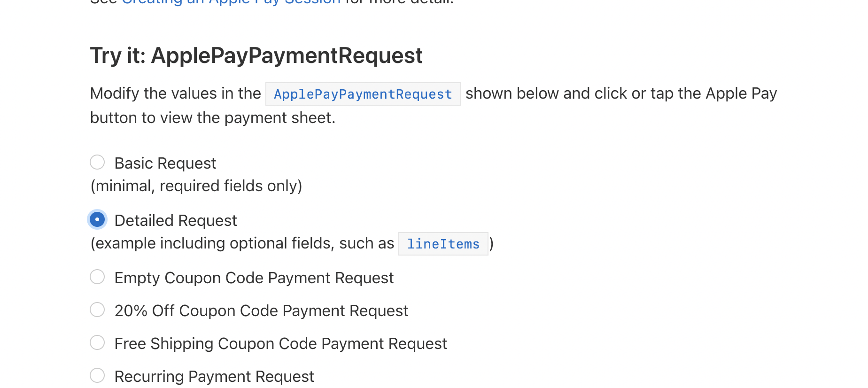Click the Detailed Request label text
This screenshot has width=868, height=388.
tap(175, 220)
